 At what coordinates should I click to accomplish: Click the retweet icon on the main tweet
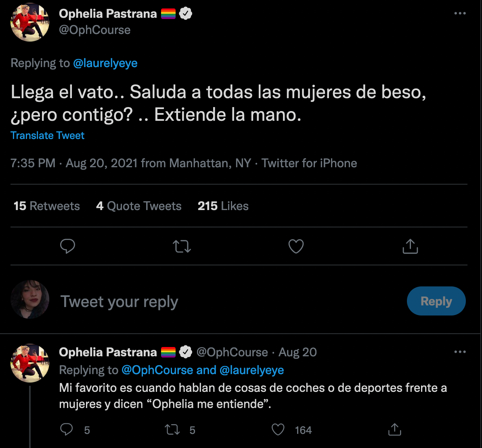tap(182, 246)
